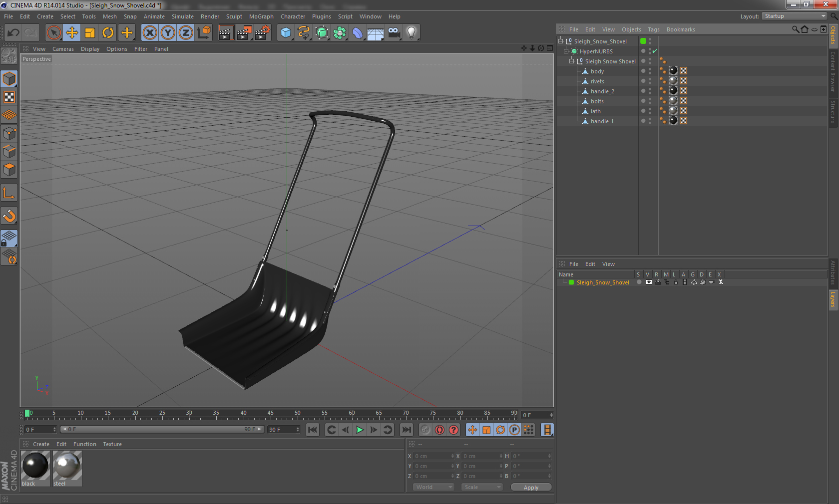The height and width of the screenshot is (504, 839).
Task: Add a camera object
Action: (x=394, y=33)
